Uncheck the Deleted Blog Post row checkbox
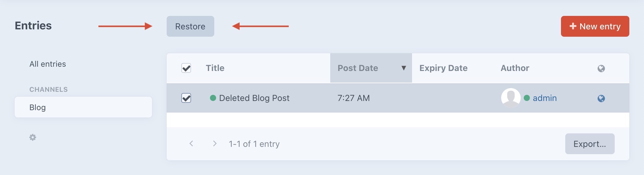The width and height of the screenshot is (644, 175). tap(186, 98)
